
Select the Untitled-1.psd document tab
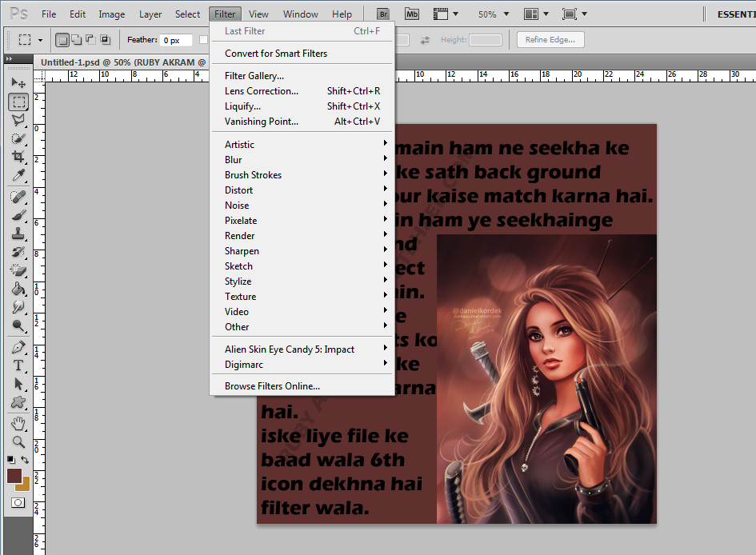tap(122, 62)
